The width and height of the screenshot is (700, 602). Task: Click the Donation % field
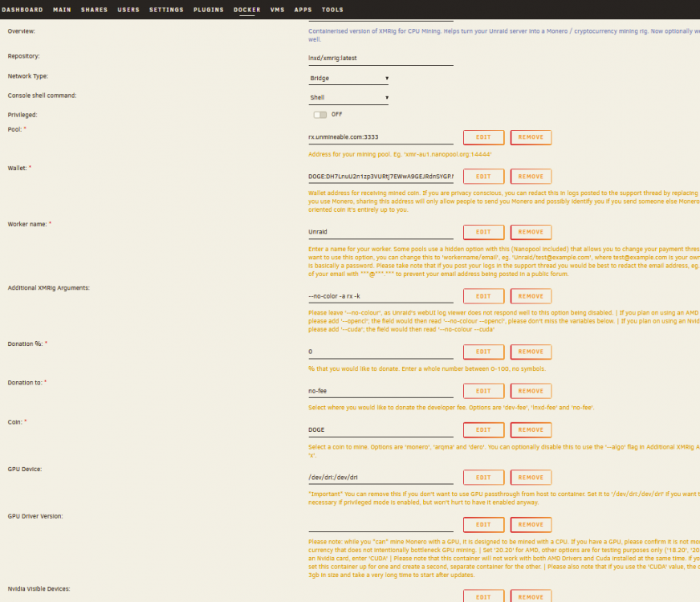pyautogui.click(x=381, y=352)
